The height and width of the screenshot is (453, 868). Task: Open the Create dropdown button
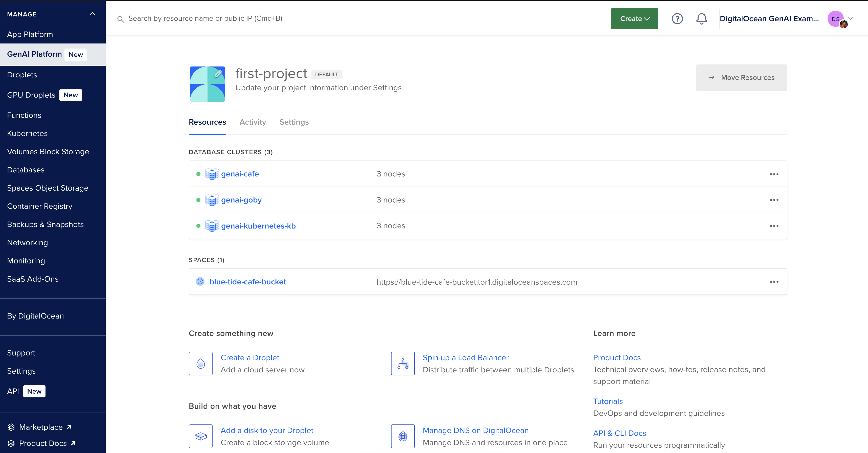(x=634, y=18)
